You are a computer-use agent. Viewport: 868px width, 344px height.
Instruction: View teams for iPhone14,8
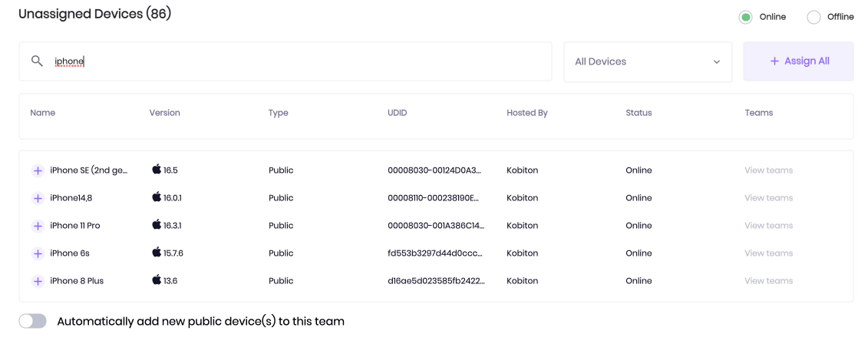[x=768, y=198]
